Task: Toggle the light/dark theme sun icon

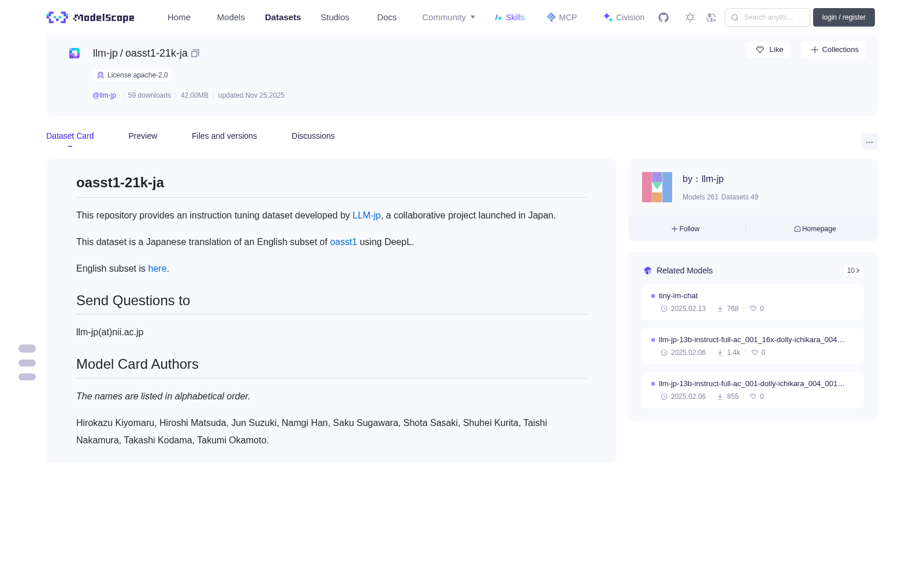Action: pos(690,17)
